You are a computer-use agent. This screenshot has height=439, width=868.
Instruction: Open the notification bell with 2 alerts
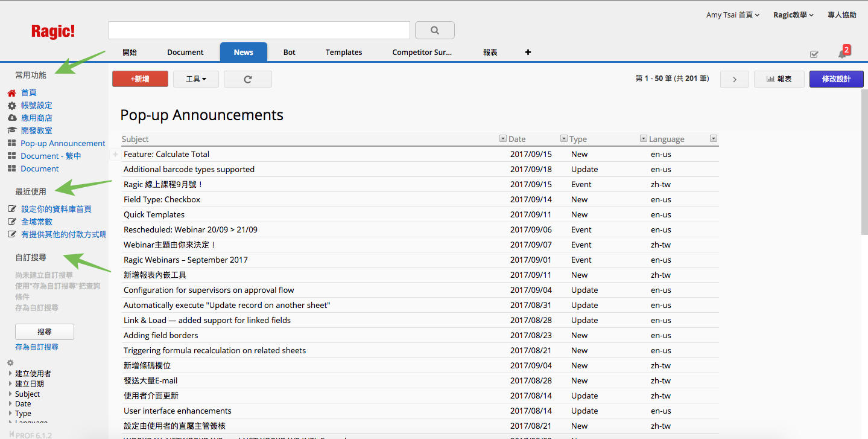(843, 53)
